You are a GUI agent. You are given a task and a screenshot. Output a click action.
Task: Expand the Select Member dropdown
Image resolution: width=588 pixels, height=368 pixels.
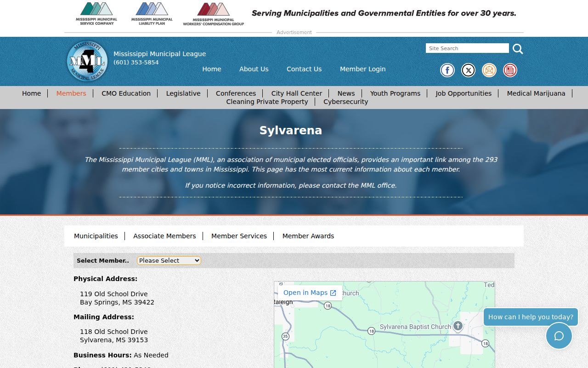[169, 260]
